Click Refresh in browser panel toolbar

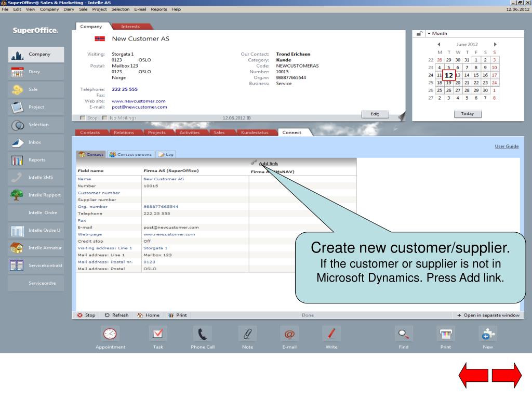(116, 315)
